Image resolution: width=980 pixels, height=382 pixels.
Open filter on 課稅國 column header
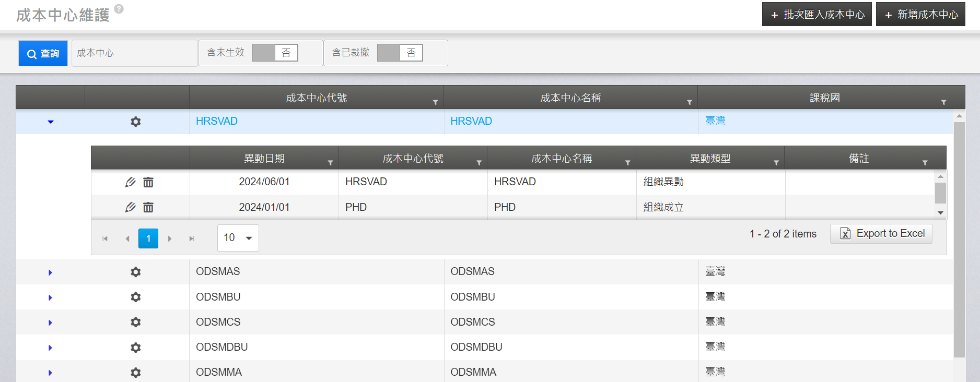pyautogui.click(x=943, y=102)
